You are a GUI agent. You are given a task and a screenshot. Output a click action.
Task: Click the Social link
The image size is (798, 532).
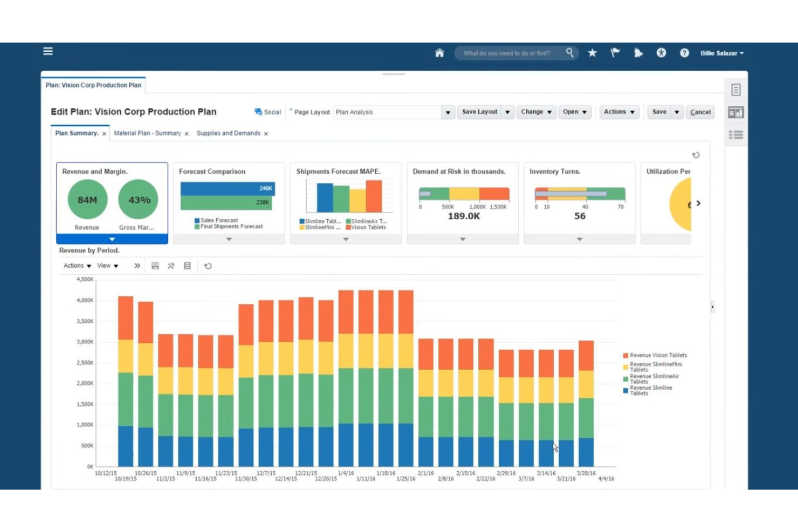tap(272, 112)
